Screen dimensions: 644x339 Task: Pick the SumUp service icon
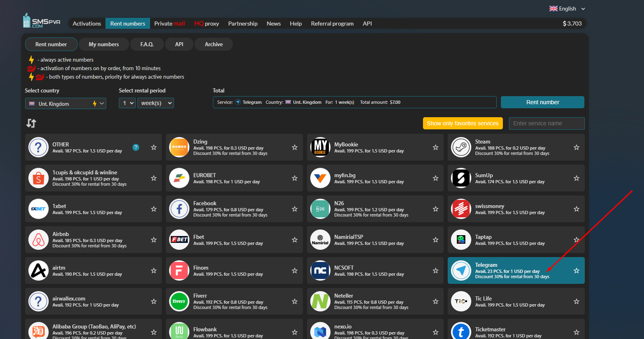point(461,178)
